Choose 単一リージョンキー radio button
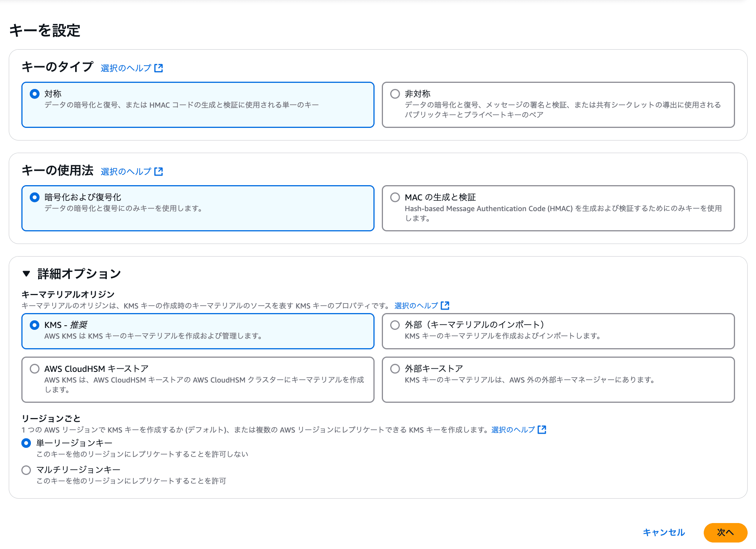 click(x=26, y=443)
